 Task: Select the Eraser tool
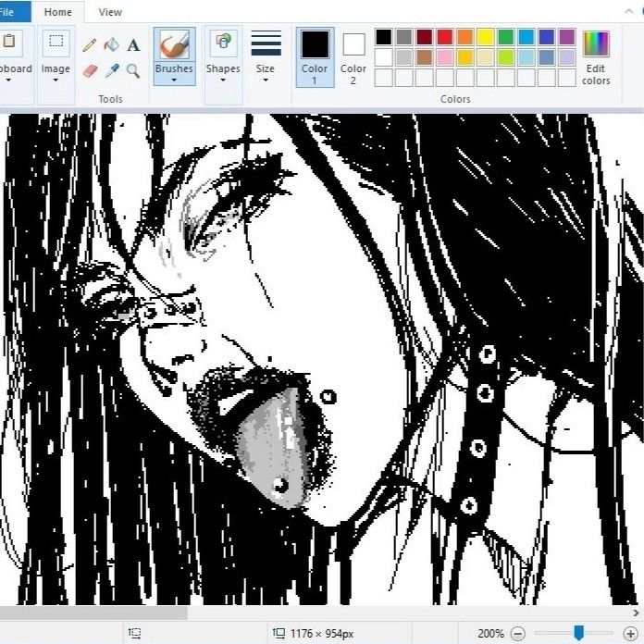[x=90, y=70]
